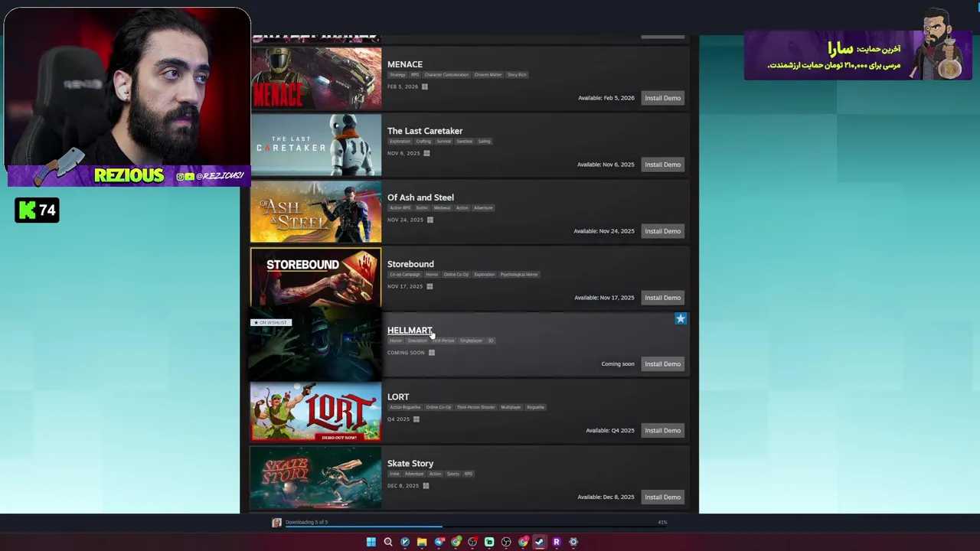This screenshot has height=551, width=980.
Task: Click the LORT capsule image
Action: pyautogui.click(x=316, y=412)
